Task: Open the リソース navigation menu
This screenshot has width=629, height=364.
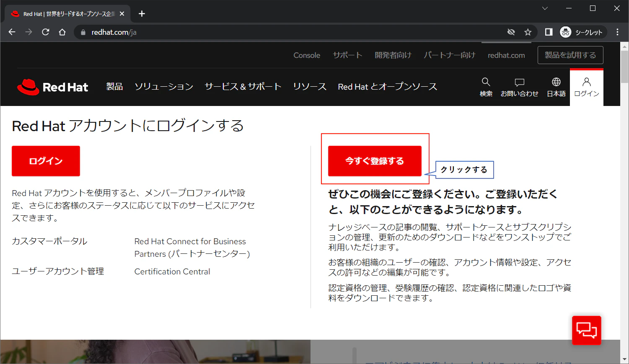Action: 310,87
